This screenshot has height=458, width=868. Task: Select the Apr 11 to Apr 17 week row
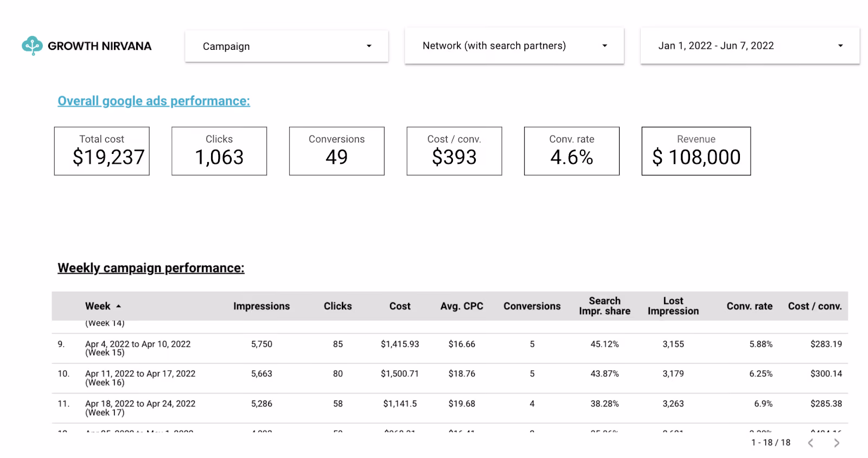point(450,378)
